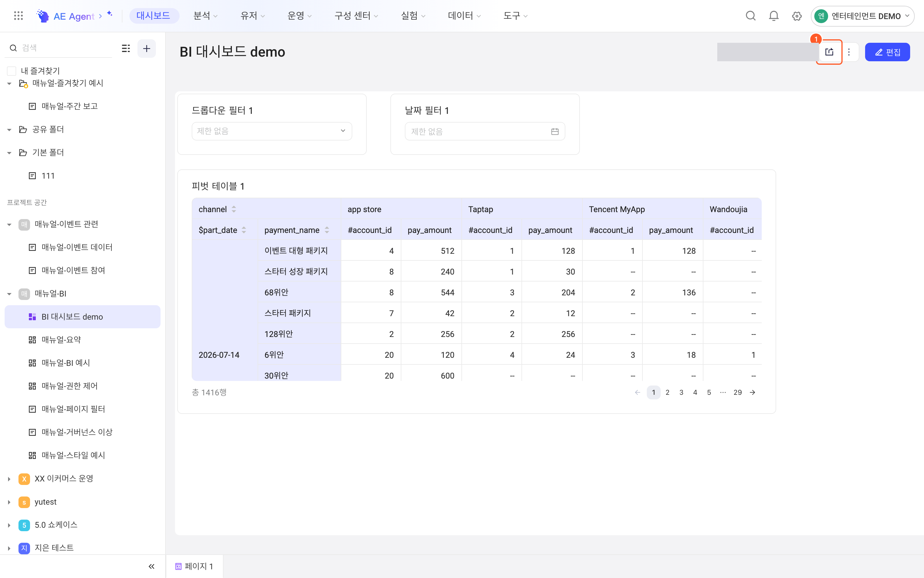Click the sidebar list view icon
Image resolution: width=924 pixels, height=578 pixels.
tap(126, 49)
